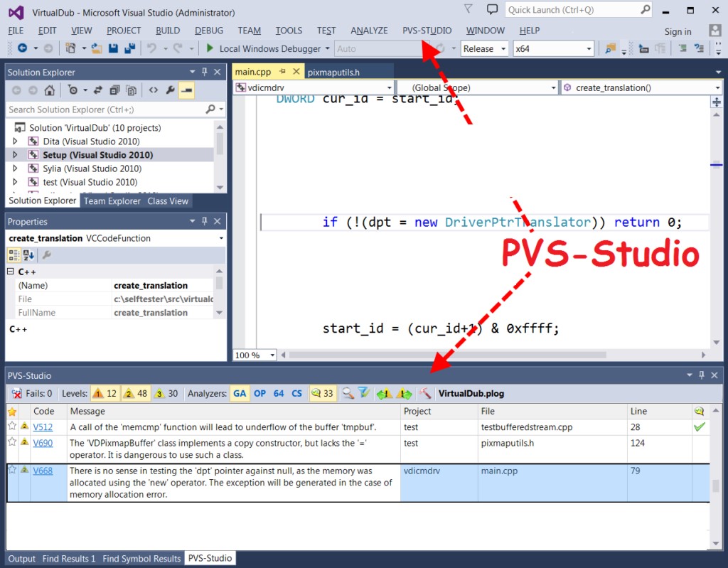Open PVS-Studio settings hammer icon

click(425, 393)
